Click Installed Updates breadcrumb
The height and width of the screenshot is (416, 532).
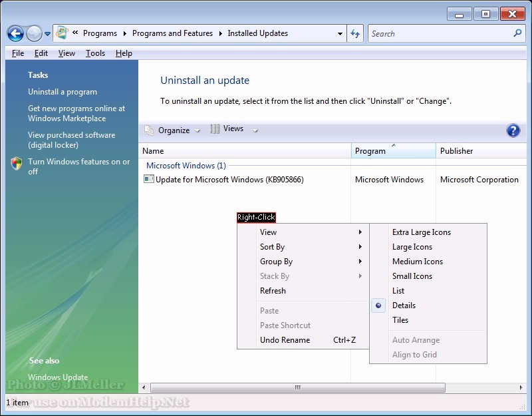(x=258, y=33)
